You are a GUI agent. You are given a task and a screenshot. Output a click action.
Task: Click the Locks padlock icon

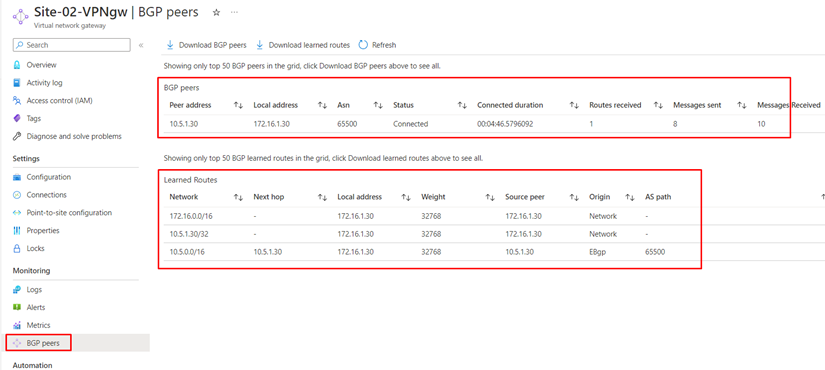pyautogui.click(x=17, y=248)
